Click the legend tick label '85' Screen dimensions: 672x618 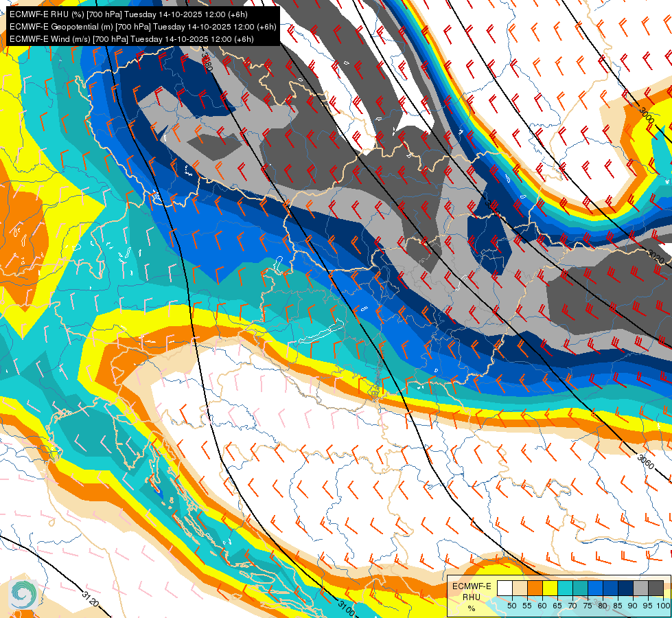pyautogui.click(x=618, y=606)
